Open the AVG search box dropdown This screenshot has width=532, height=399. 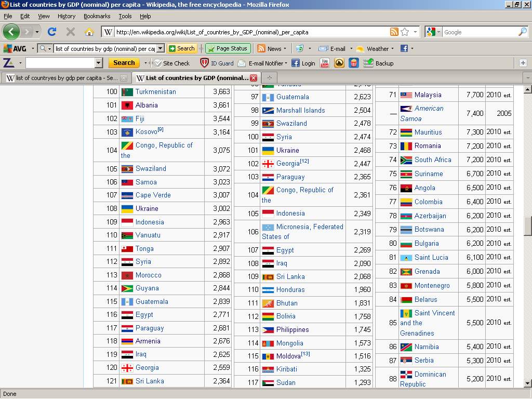tap(160, 48)
